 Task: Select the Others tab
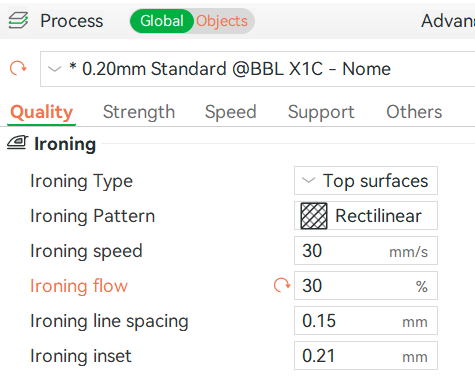pos(414,112)
